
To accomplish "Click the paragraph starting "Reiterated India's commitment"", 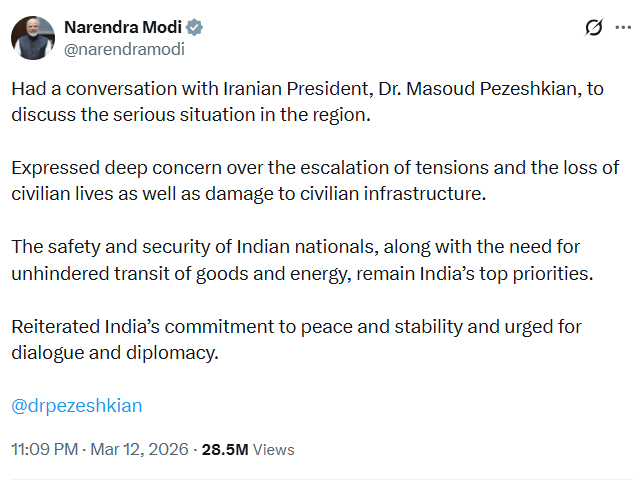I will (296, 340).
